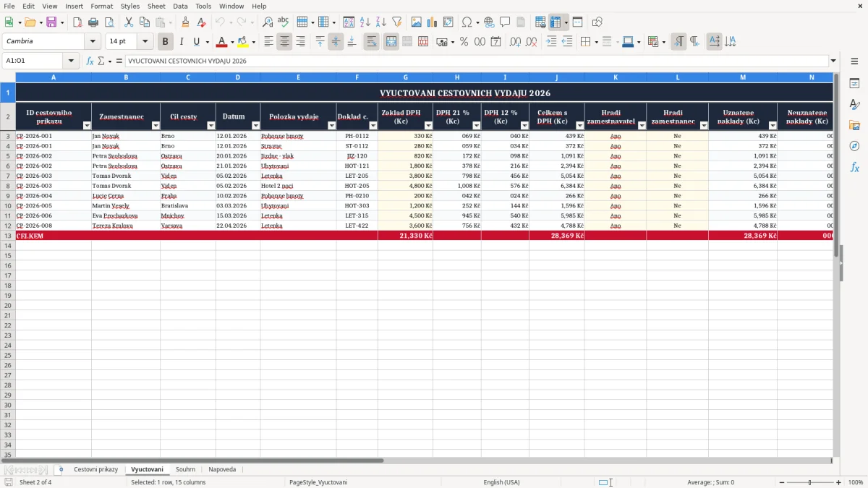The image size is (868, 488).
Task: Toggle Italic text style
Action: click(x=182, y=42)
